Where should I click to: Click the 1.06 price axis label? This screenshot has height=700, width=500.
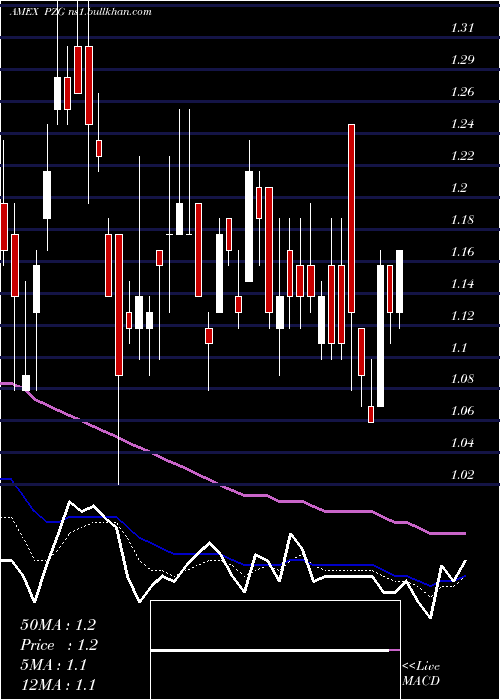tap(462, 411)
